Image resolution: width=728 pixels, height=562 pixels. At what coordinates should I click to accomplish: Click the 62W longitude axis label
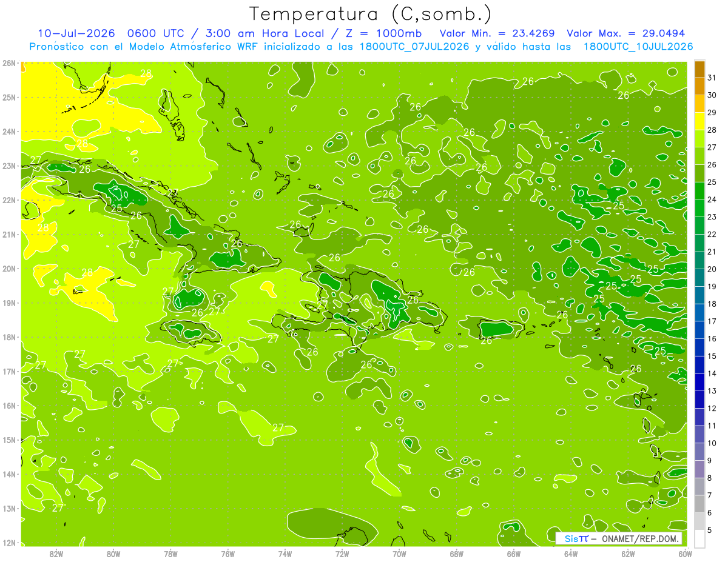[628, 554]
